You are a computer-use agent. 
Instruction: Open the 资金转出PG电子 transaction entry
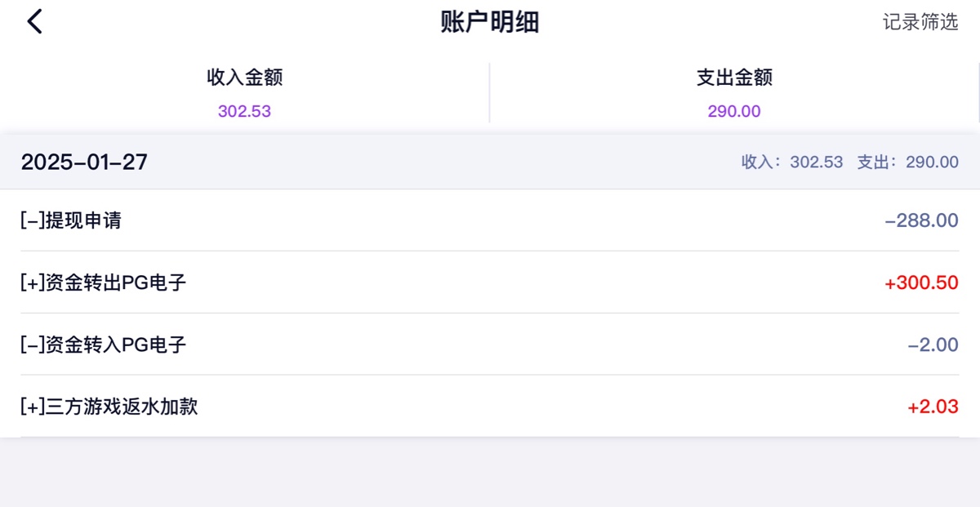[x=104, y=282]
